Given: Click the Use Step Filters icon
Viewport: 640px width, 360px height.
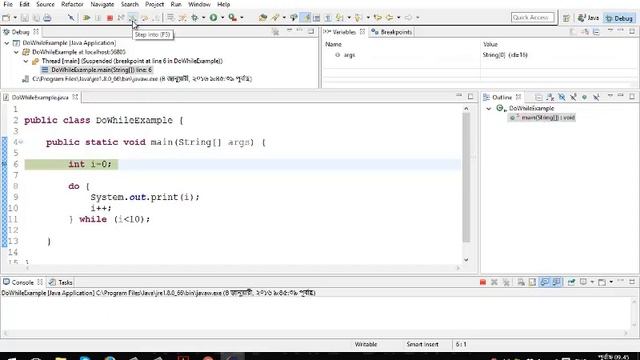Looking at the screenshot, I should pyautogui.click(x=182, y=18).
